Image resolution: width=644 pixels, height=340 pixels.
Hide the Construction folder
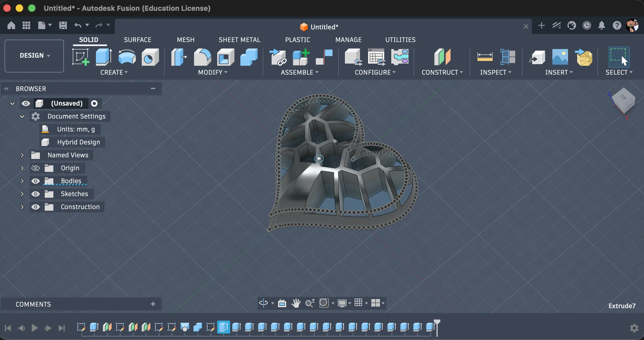pyautogui.click(x=36, y=207)
